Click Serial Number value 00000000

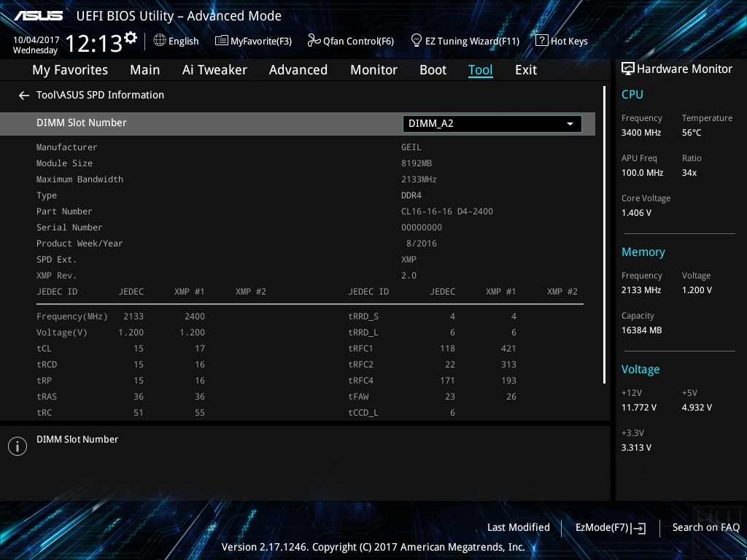(x=422, y=227)
